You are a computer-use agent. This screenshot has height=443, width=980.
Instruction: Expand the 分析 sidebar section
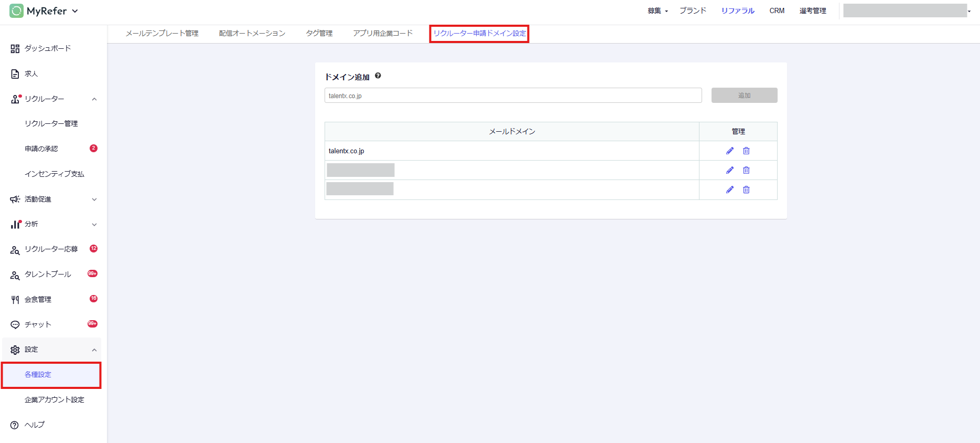coord(94,225)
